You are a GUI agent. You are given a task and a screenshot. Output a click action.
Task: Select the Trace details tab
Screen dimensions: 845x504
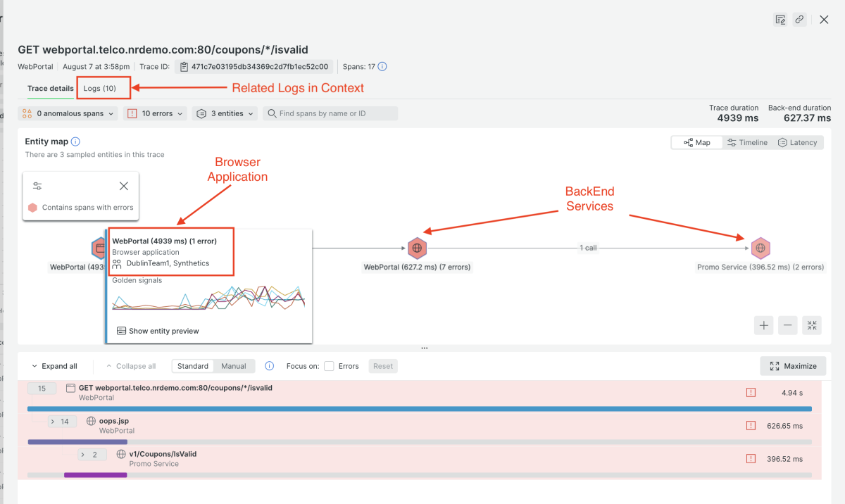click(x=51, y=88)
